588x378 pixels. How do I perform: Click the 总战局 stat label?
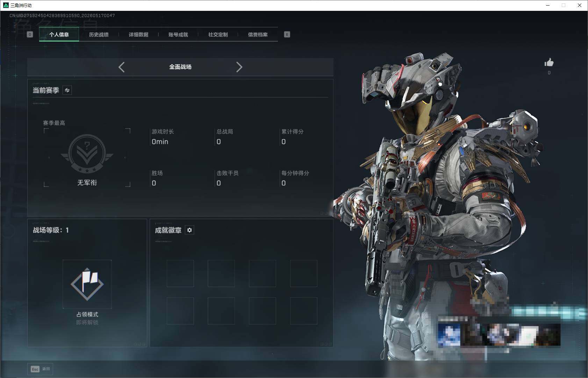click(224, 132)
